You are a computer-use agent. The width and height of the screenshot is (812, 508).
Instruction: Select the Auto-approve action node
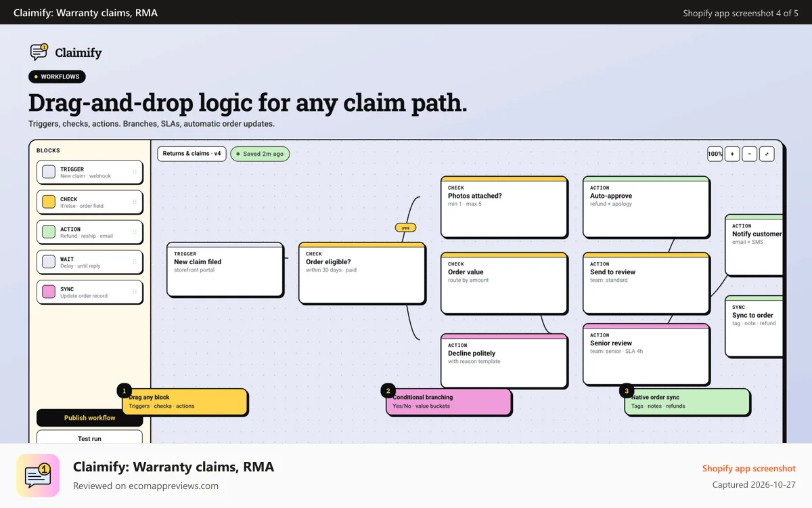646,207
